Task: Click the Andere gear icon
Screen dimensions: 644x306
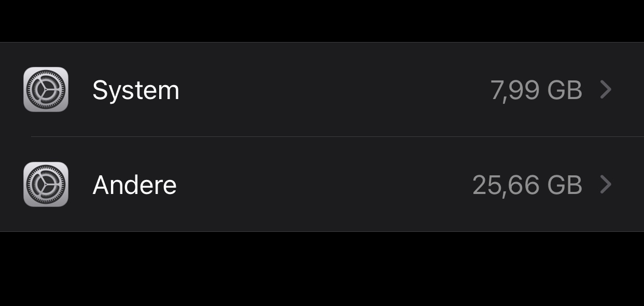Action: click(x=46, y=185)
